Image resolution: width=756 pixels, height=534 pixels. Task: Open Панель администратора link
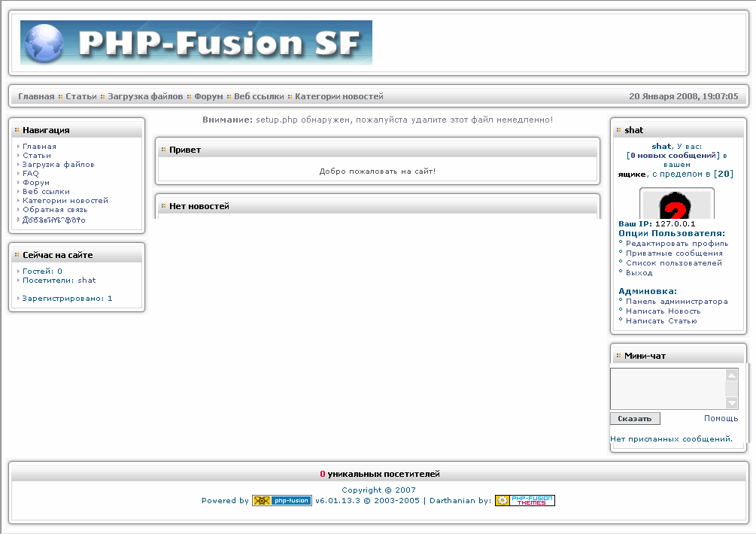click(x=677, y=302)
